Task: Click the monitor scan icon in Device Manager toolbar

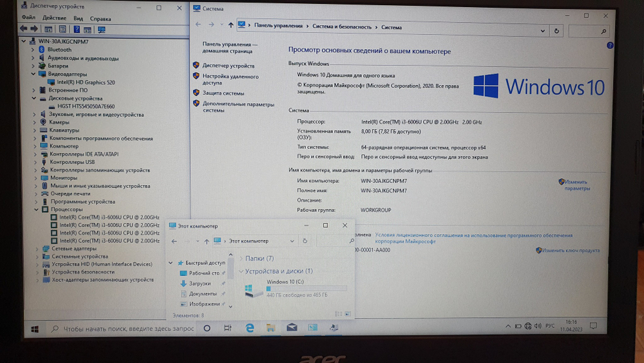Action: [x=102, y=30]
